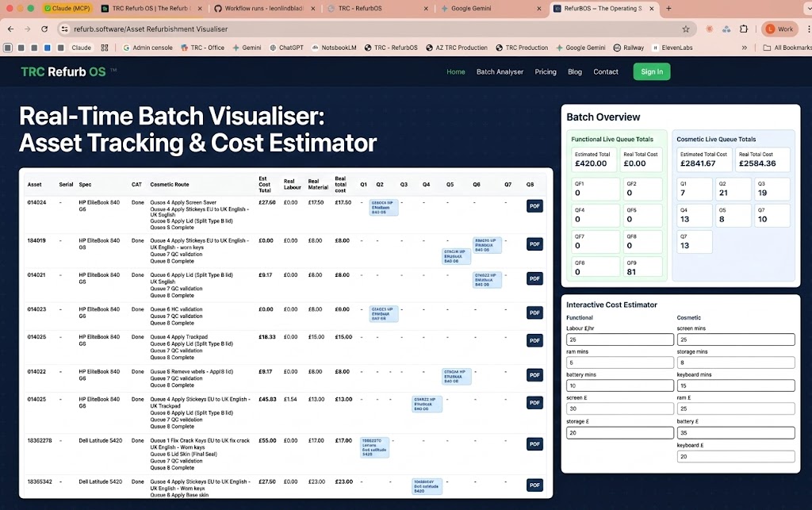Switch to the Google Gemini tab
This screenshot has width=812, height=510.
pyautogui.click(x=488, y=8)
